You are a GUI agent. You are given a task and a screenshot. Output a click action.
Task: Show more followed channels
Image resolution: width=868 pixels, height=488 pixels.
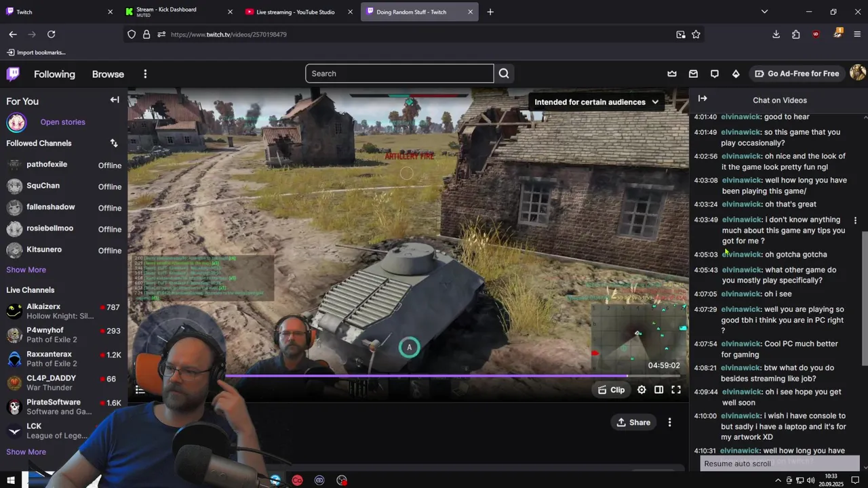click(26, 270)
